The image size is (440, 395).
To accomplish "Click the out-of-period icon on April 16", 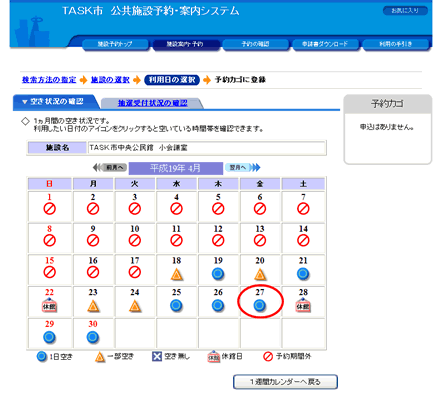I will click(93, 272).
